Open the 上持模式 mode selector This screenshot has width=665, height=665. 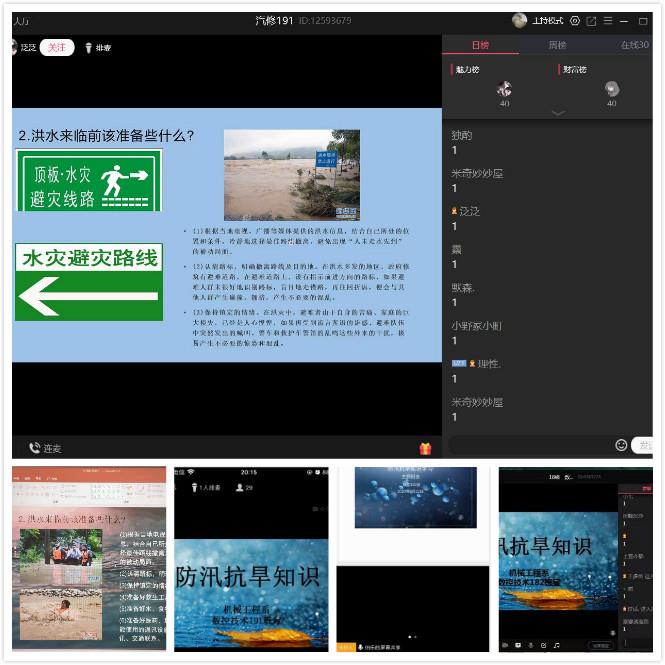pos(547,21)
